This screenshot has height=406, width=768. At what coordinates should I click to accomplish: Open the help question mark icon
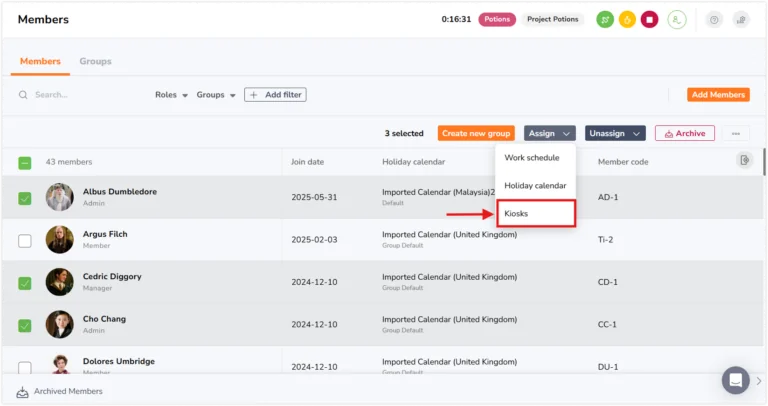[x=714, y=20]
